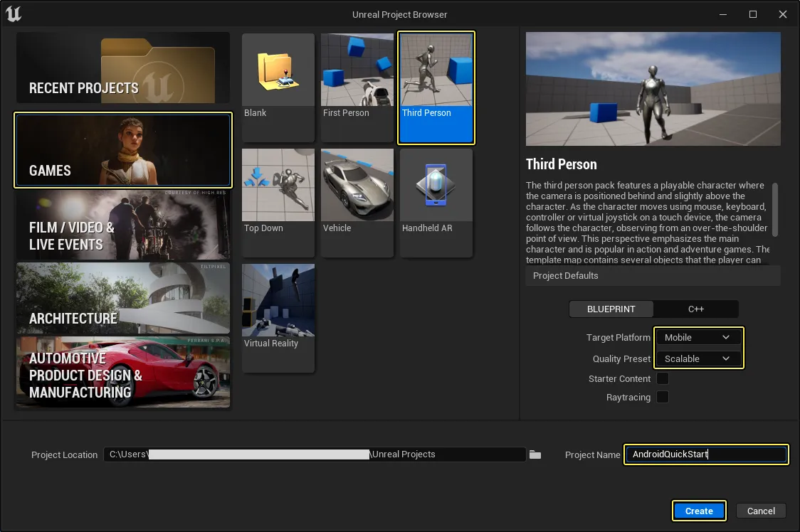Click the Third Person preview image
This screenshot has width=800, height=532.
point(653,89)
